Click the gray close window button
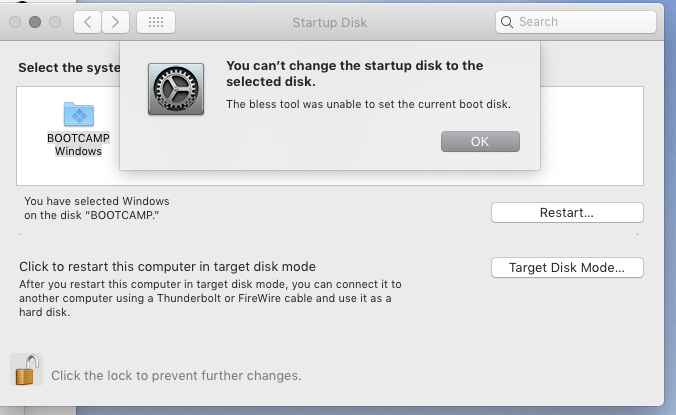Image resolution: width=676 pixels, height=415 pixels. point(15,22)
